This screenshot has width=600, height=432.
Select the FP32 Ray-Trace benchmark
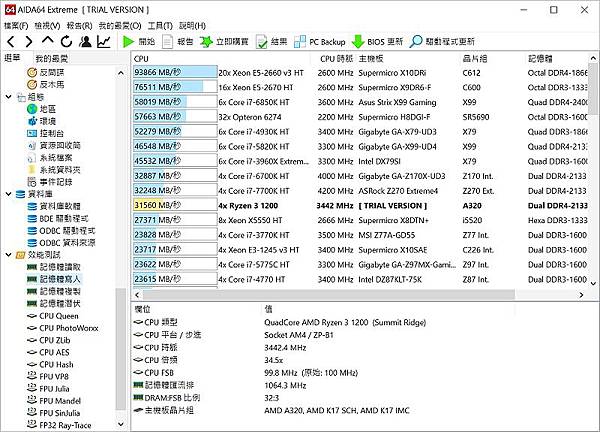(x=59, y=425)
